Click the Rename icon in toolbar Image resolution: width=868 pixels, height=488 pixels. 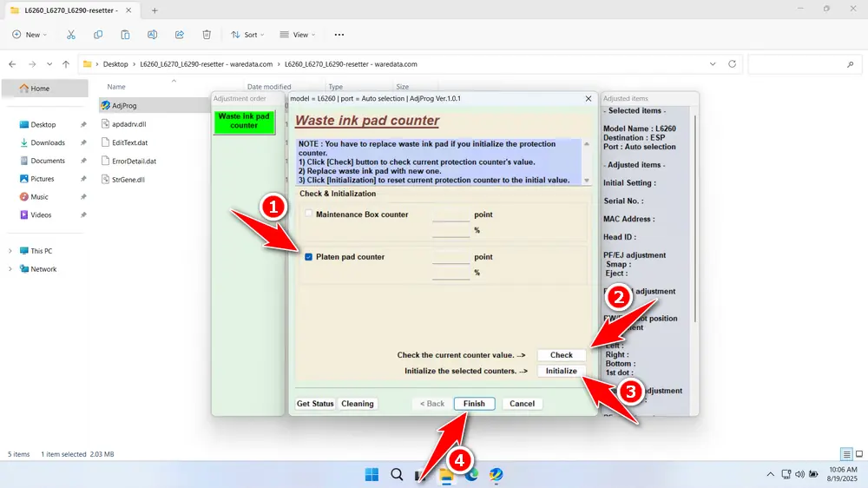tap(152, 35)
